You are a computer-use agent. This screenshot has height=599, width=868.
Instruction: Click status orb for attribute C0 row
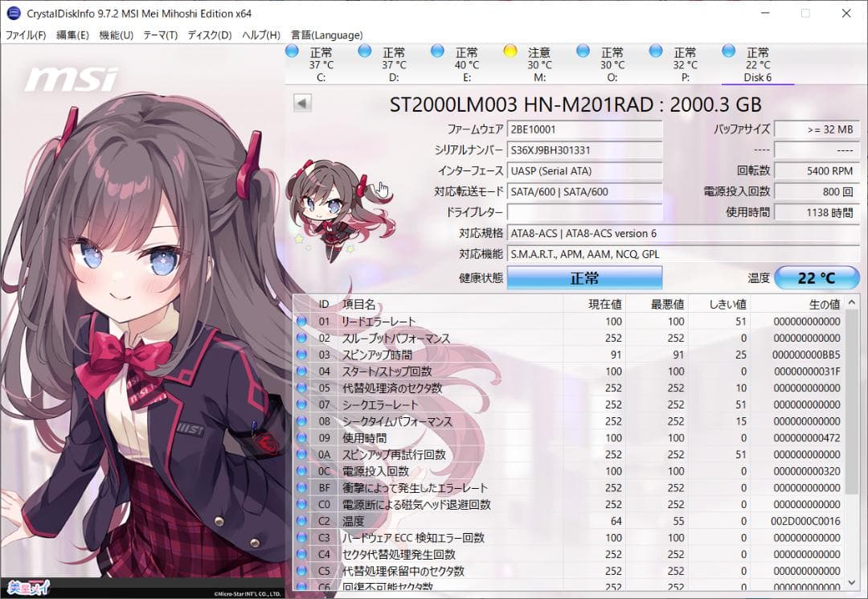coord(301,504)
